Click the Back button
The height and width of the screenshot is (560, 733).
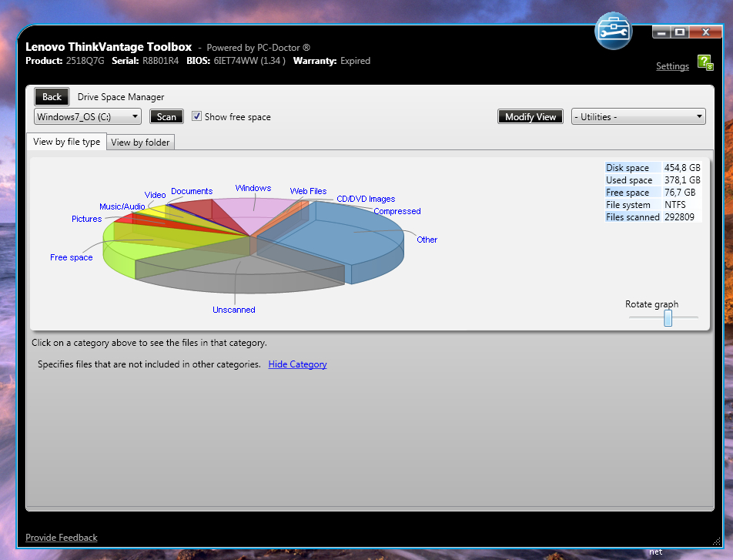point(52,97)
